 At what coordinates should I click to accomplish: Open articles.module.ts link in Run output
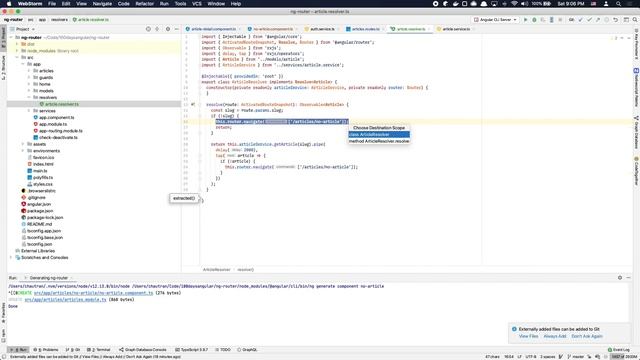65,299
